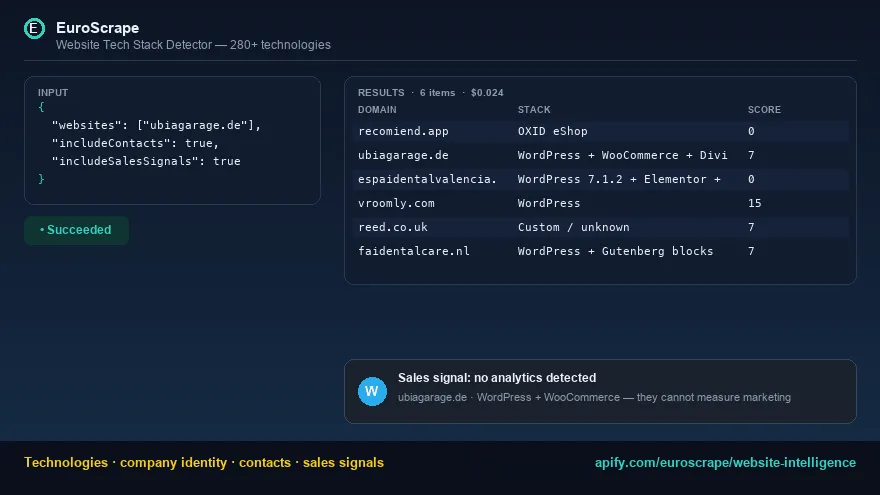Viewport: 880px width, 495px height.
Task: Click the 6 items count
Action: tap(437, 93)
